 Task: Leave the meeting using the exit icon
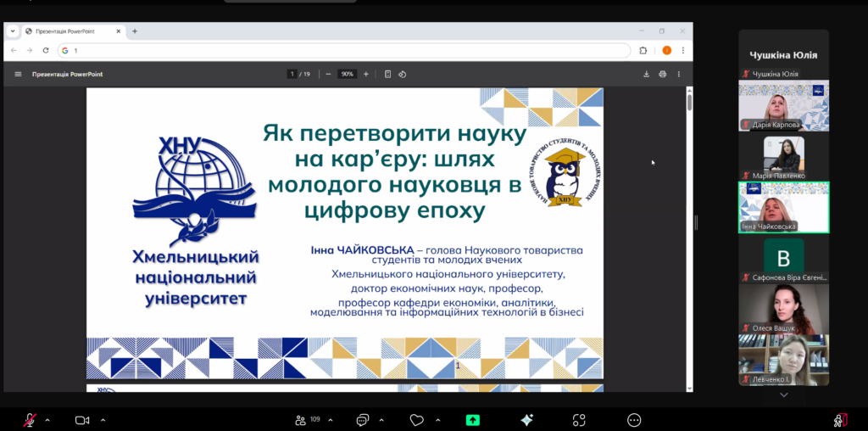[x=841, y=420]
